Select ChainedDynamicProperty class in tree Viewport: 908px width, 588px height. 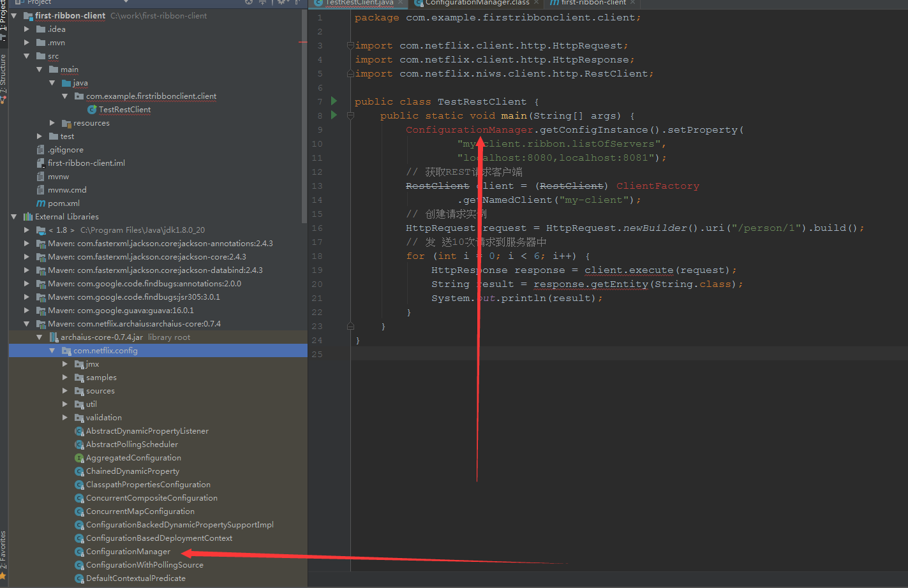click(x=133, y=471)
